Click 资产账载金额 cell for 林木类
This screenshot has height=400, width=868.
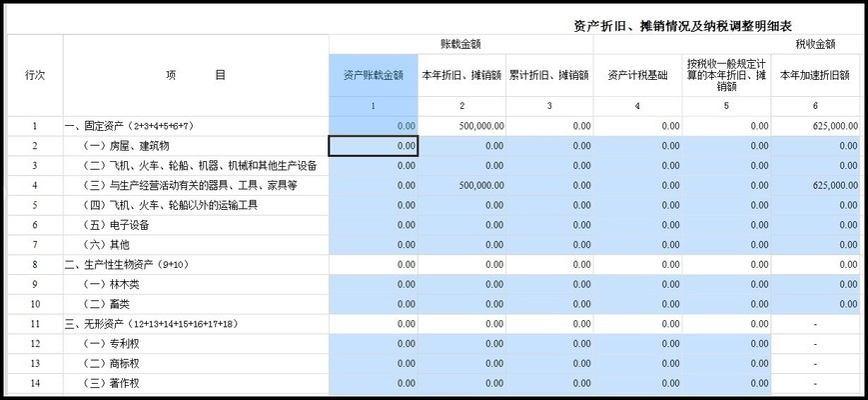(374, 284)
